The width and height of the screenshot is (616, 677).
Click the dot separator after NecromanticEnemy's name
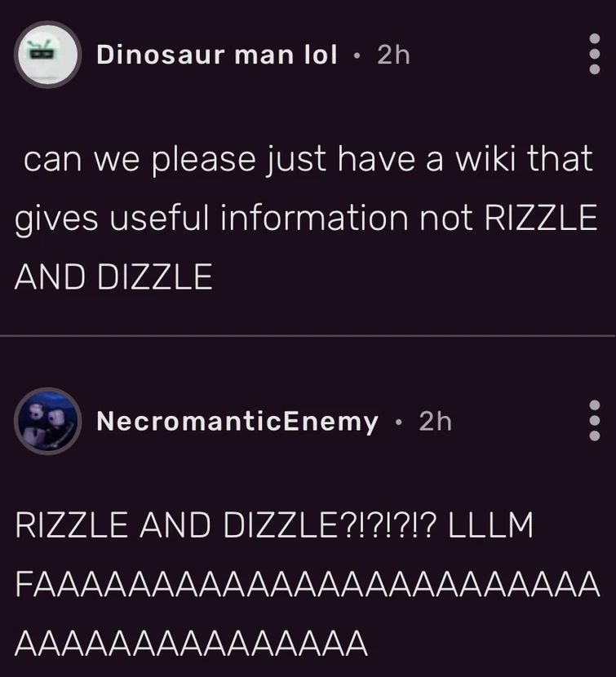(398, 422)
